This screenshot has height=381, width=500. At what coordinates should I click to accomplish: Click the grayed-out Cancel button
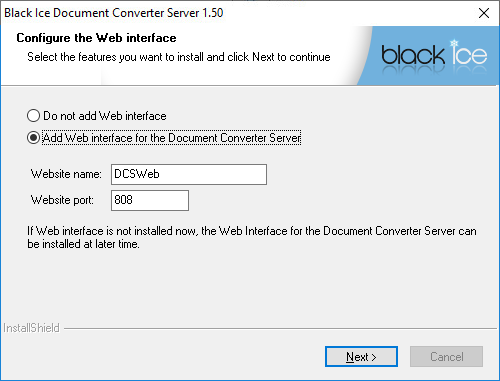point(447,357)
